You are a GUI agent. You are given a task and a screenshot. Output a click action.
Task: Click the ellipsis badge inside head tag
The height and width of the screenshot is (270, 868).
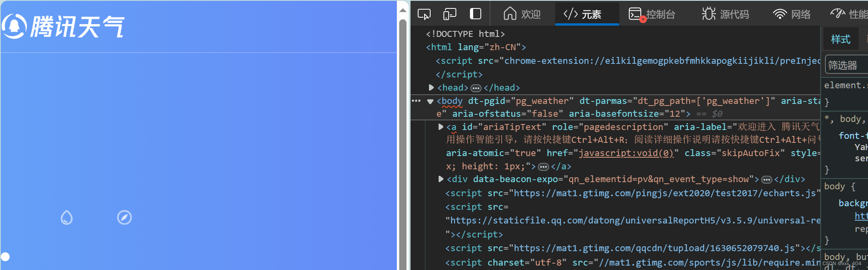(476, 88)
